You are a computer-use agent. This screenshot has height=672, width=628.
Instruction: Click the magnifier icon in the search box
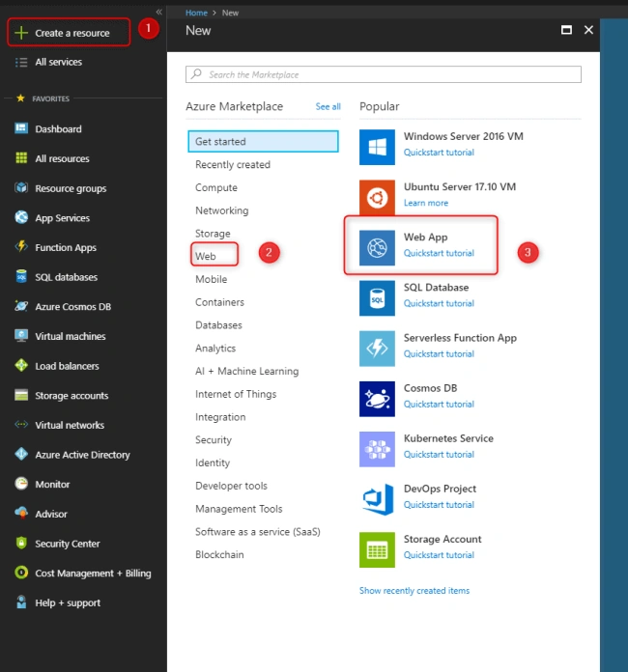coord(196,74)
